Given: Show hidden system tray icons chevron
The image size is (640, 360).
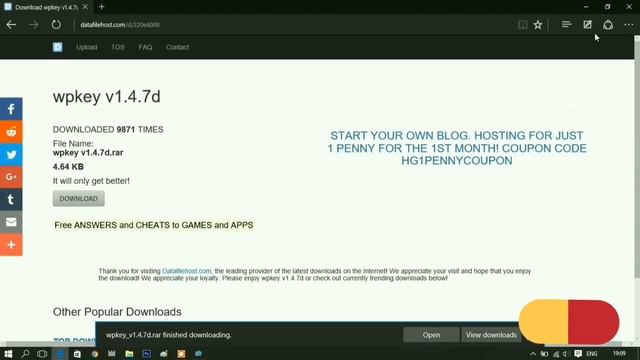Looking at the screenshot, I should coord(533,354).
